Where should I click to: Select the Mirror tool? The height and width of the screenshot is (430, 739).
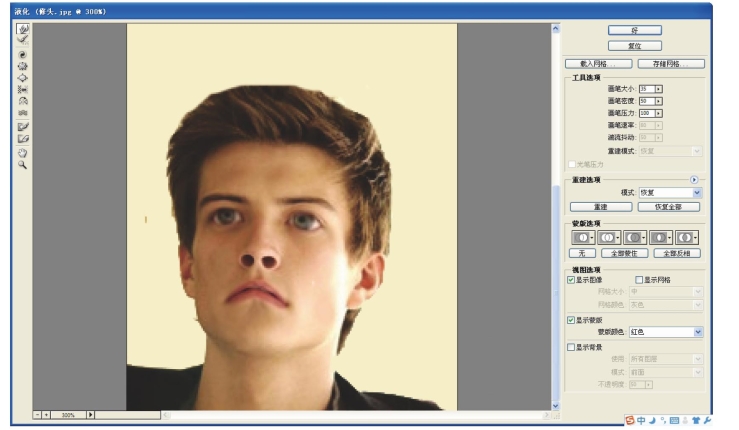tap(23, 101)
